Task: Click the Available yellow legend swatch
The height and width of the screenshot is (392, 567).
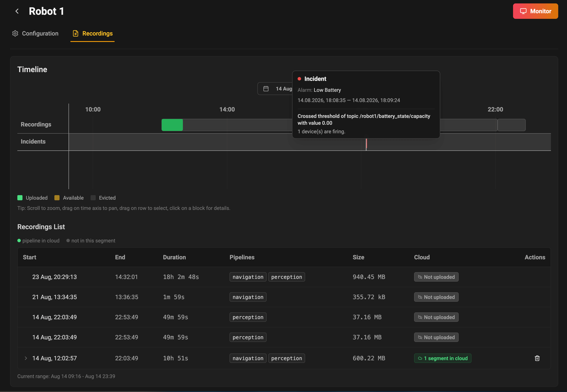Action: (x=57, y=198)
